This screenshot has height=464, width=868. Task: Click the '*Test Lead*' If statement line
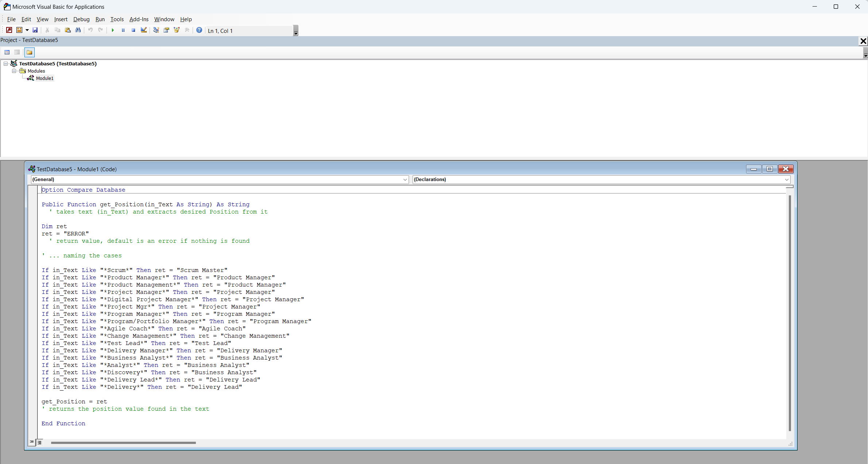coord(136,343)
